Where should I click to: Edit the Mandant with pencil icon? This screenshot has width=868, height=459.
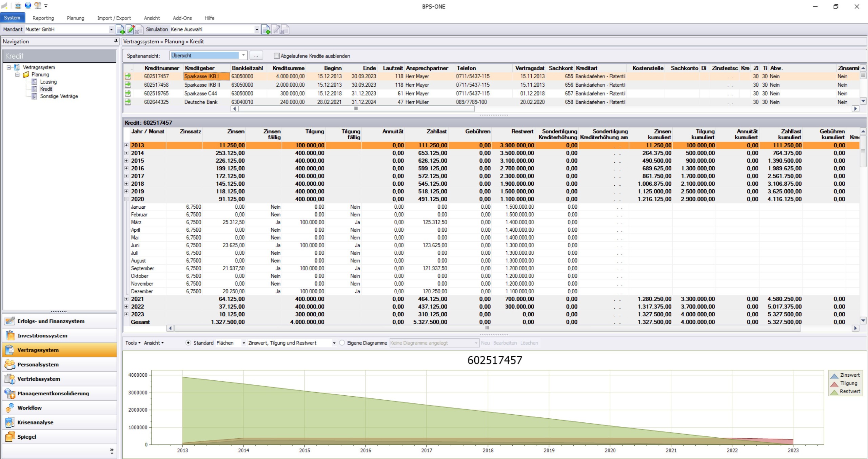[130, 30]
